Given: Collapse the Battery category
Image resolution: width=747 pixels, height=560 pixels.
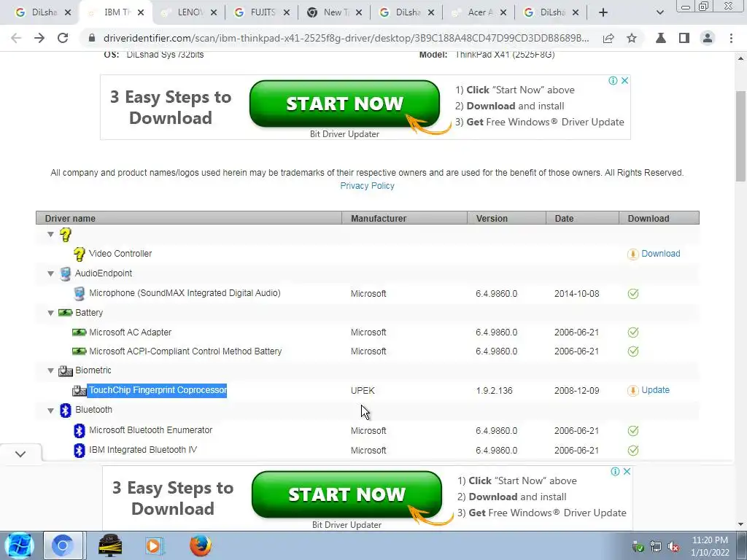Looking at the screenshot, I should 50,313.
